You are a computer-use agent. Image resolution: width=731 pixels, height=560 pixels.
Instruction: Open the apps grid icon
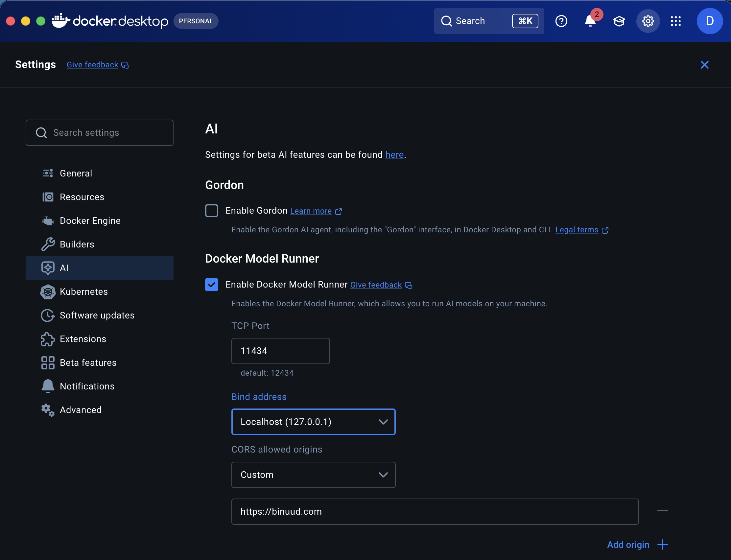[676, 21]
